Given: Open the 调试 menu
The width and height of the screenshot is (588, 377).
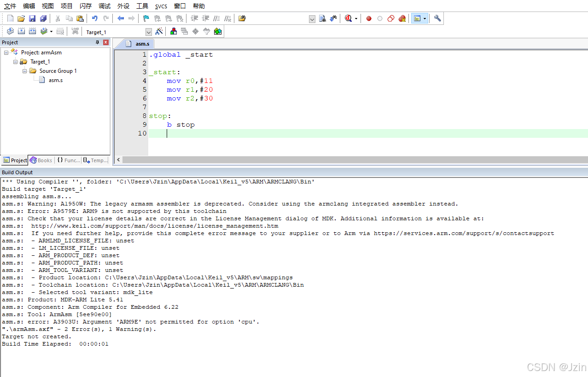Looking at the screenshot, I should click(x=105, y=6).
